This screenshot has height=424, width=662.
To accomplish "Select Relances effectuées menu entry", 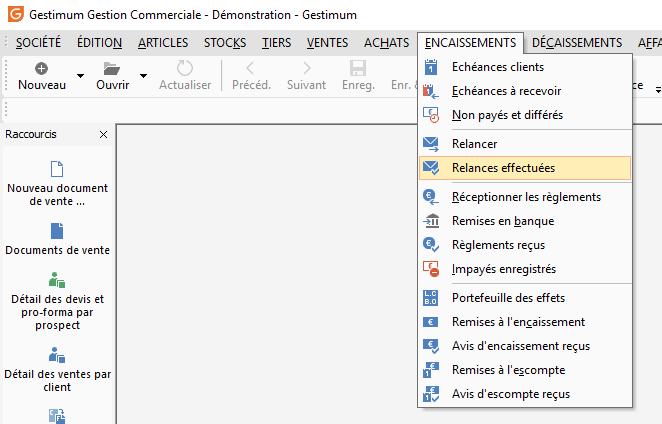I will (x=525, y=168).
